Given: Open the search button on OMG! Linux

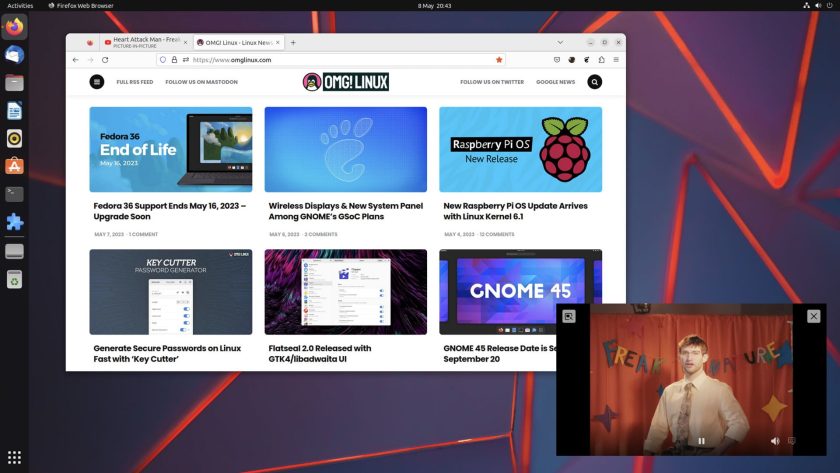Looking at the screenshot, I should (x=595, y=82).
